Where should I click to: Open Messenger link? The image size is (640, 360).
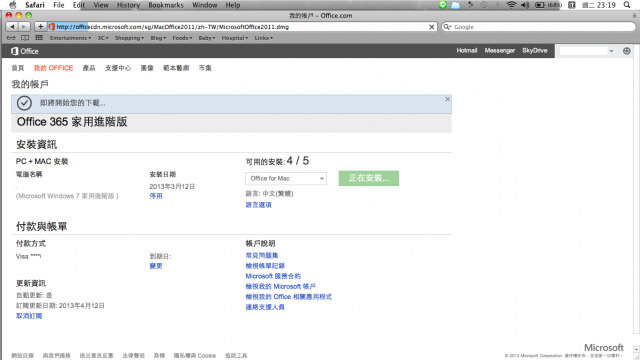click(x=500, y=51)
